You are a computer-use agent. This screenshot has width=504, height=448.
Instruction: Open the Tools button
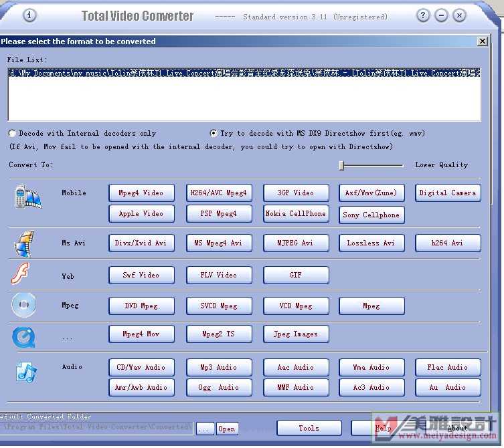309,428
